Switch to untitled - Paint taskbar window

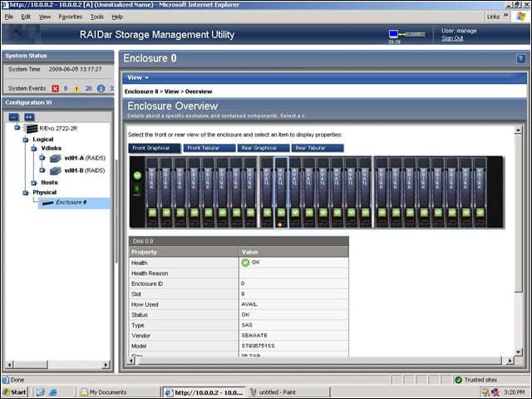[289, 392]
